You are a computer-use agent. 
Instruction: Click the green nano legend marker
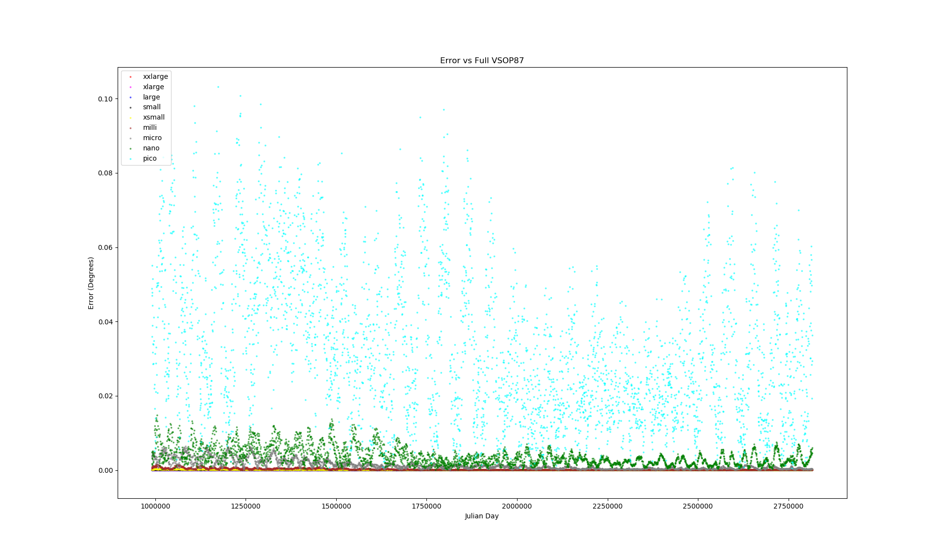(130, 148)
